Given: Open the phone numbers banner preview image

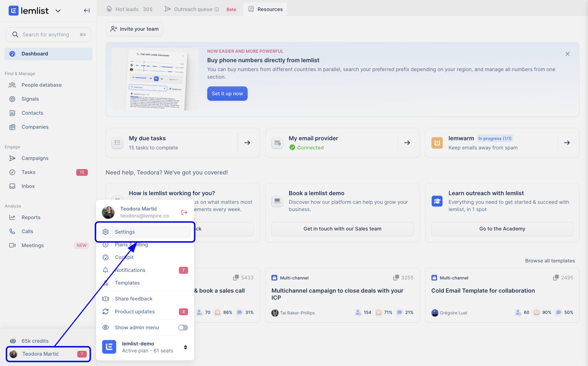Looking at the screenshot, I should coord(155,79).
